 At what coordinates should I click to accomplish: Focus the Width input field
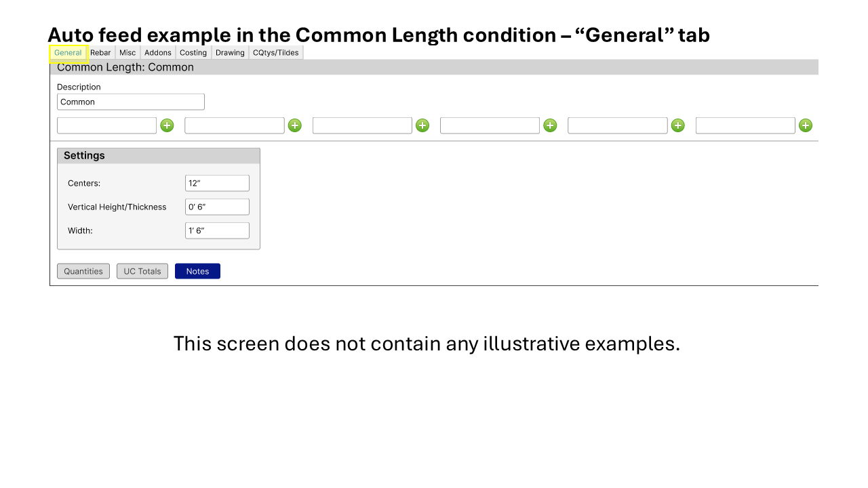tap(217, 230)
